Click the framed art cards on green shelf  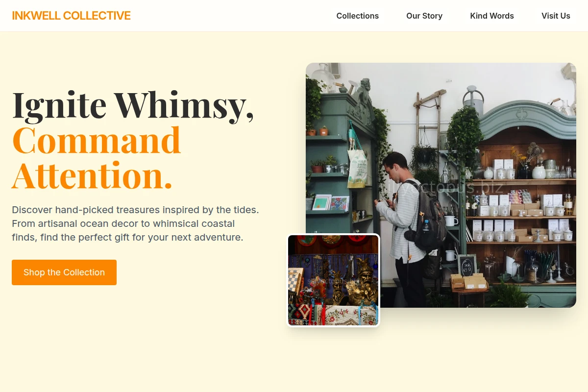(x=330, y=203)
